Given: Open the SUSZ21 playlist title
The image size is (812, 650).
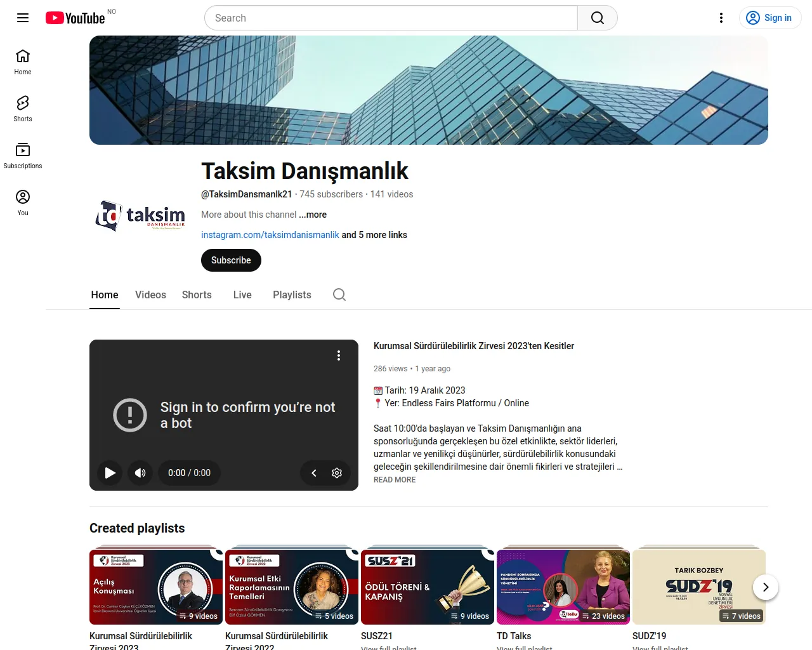Looking at the screenshot, I should [377, 636].
